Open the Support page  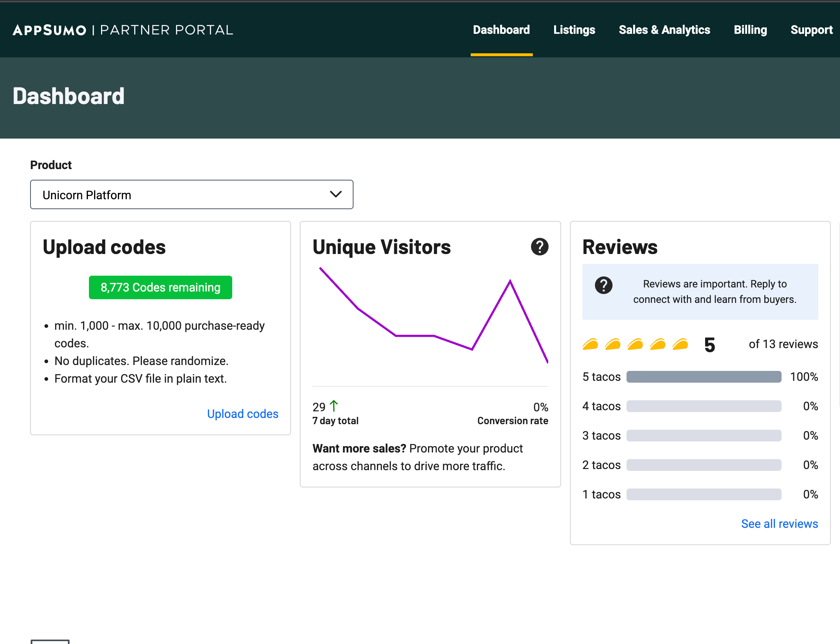tap(811, 30)
